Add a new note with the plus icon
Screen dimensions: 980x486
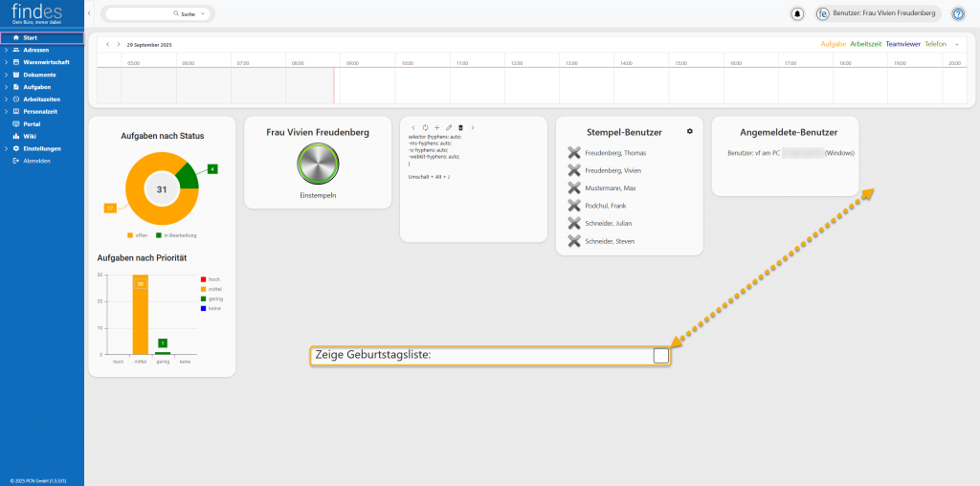436,127
